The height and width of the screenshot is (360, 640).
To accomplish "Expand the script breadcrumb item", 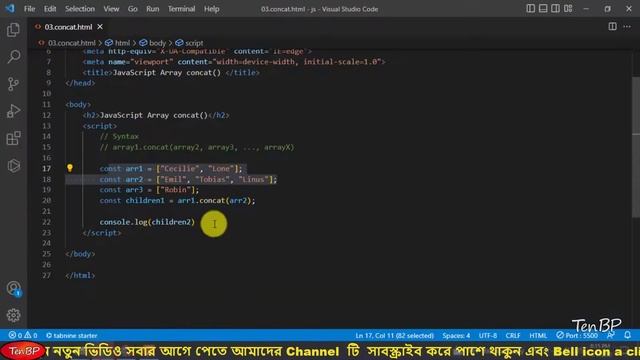I will [189, 43].
